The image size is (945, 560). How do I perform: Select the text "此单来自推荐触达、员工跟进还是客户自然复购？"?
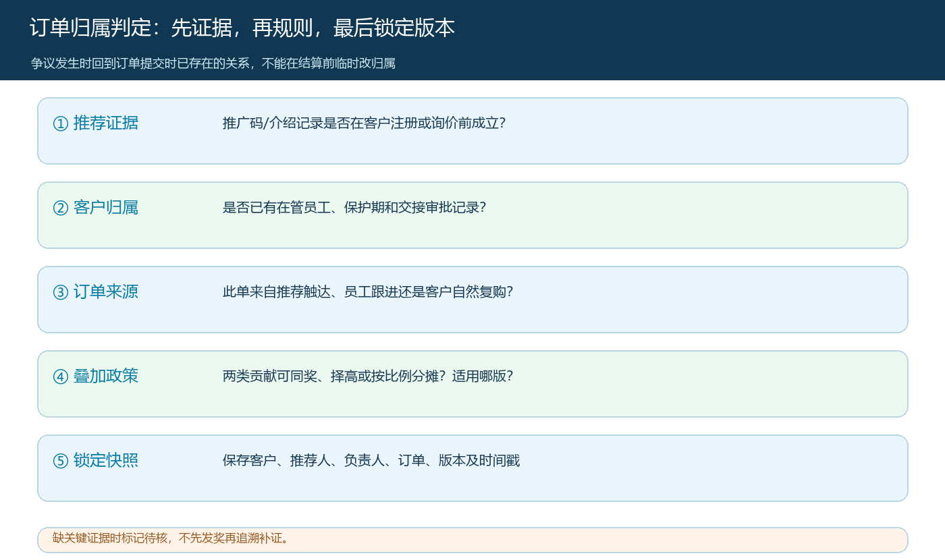(x=368, y=291)
